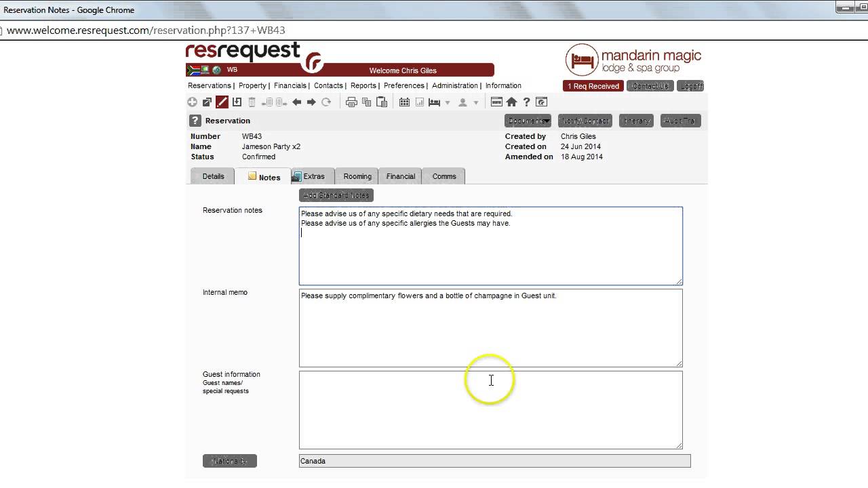This screenshot has height=488, width=868.
Task: Click the paste clipboard icon
Action: pos(382,102)
